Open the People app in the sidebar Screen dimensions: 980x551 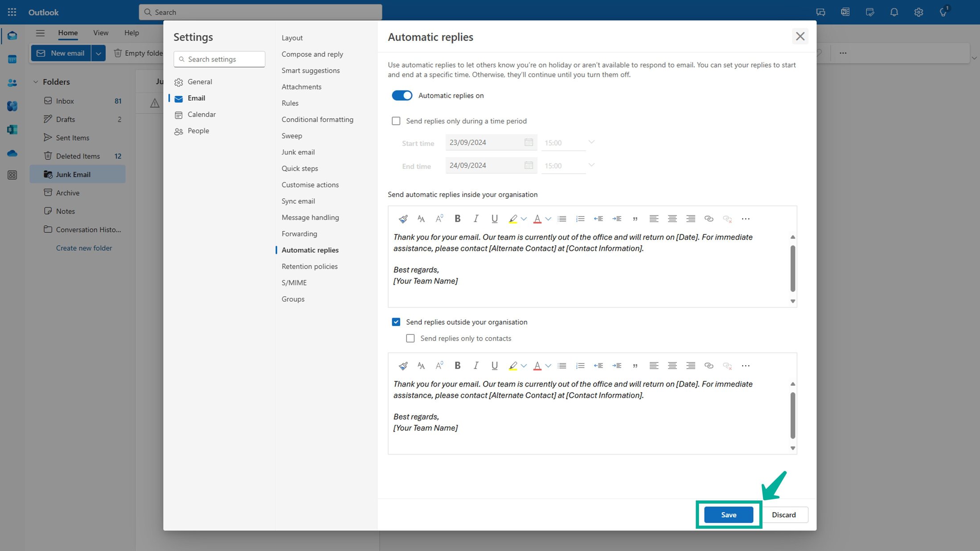click(12, 82)
